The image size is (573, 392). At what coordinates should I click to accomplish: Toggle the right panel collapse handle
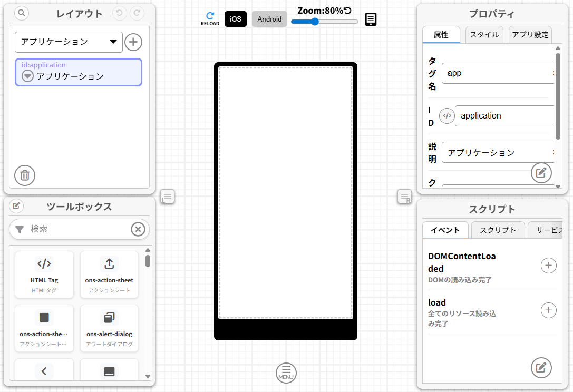404,197
